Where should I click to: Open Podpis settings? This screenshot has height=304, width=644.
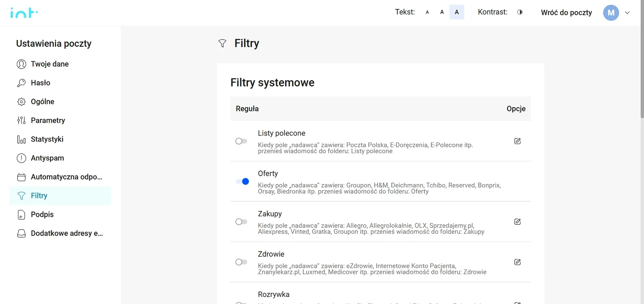coord(60,214)
